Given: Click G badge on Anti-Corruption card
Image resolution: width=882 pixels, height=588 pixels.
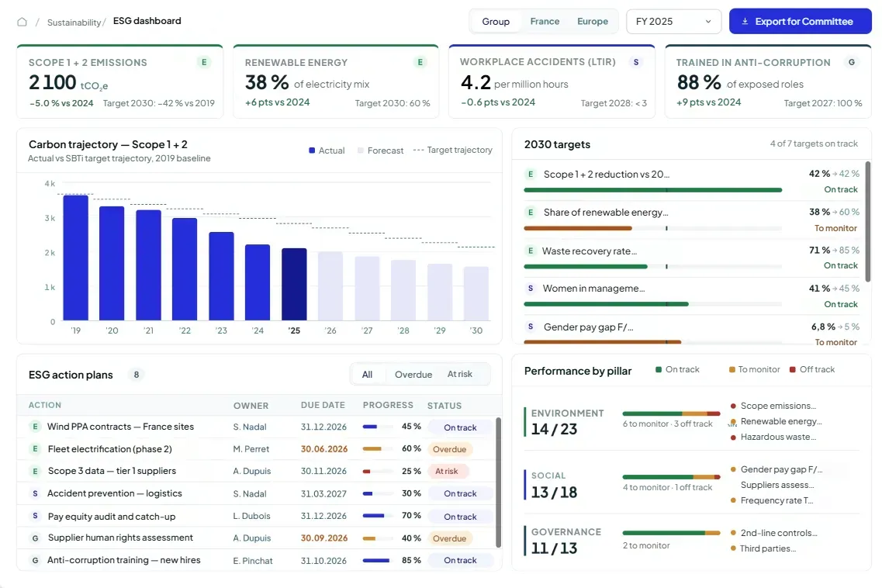Looking at the screenshot, I should (852, 63).
